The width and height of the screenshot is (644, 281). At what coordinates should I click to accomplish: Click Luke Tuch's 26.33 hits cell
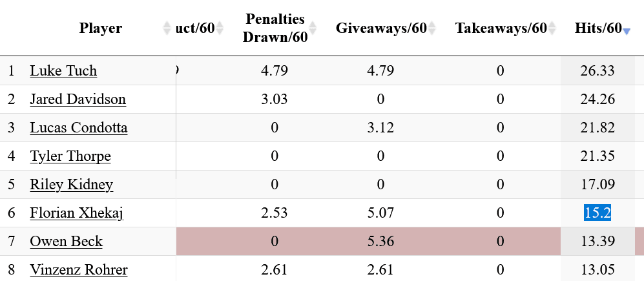click(x=597, y=71)
